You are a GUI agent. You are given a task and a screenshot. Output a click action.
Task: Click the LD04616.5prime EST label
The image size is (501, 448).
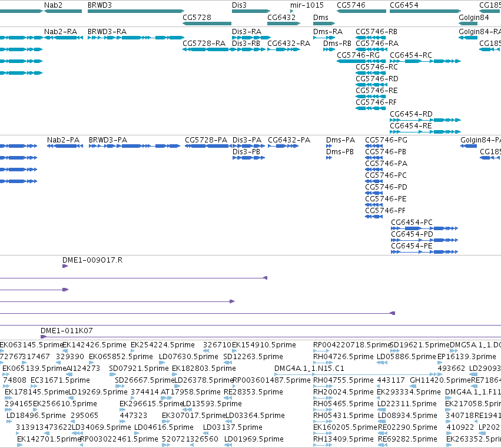[x=164, y=427]
